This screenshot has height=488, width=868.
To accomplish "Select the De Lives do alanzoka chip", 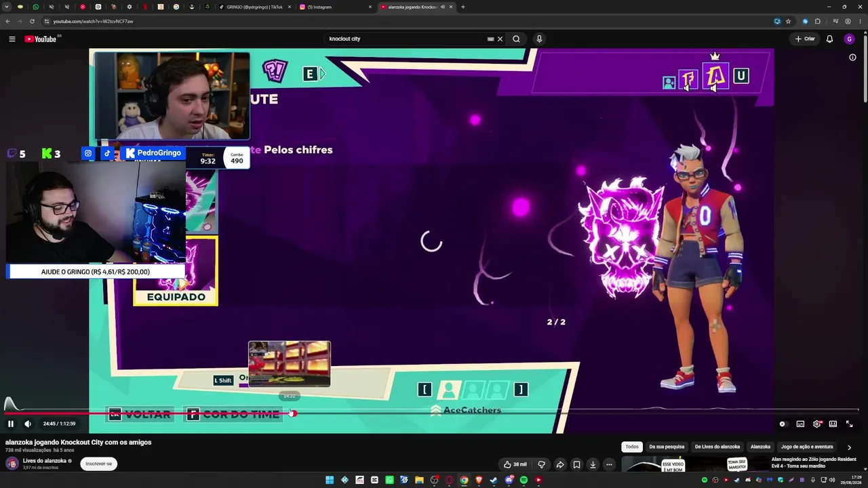I will coord(717,447).
